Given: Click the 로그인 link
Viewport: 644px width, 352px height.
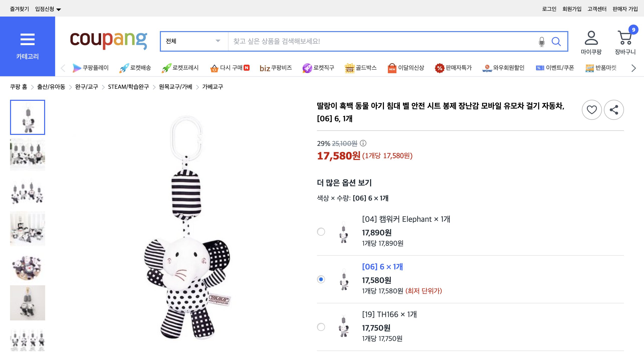Looking at the screenshot, I should point(549,8).
